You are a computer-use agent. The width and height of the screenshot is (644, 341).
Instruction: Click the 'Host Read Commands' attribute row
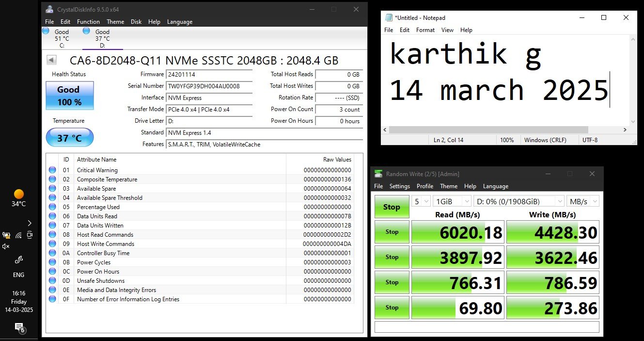[x=201, y=234]
